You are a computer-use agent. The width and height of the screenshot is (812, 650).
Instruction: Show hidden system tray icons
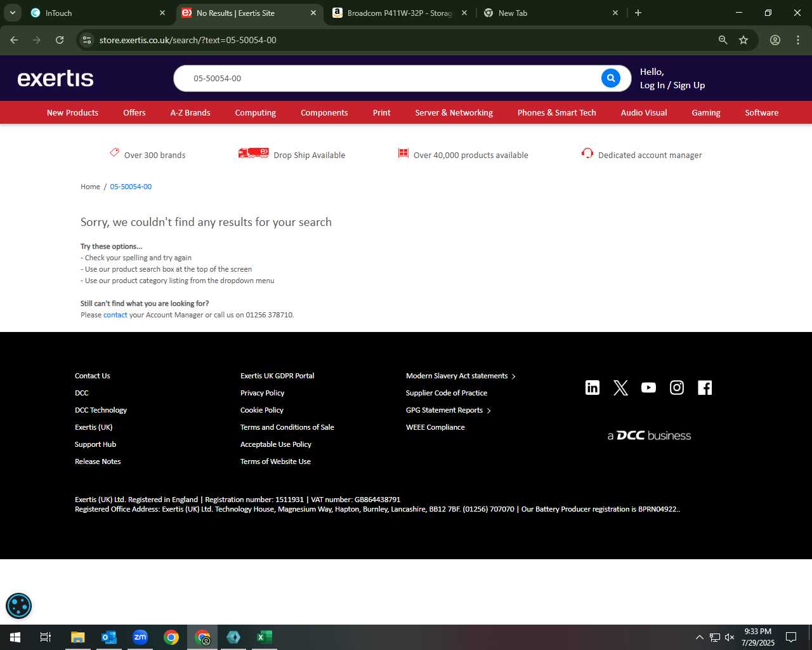click(699, 637)
